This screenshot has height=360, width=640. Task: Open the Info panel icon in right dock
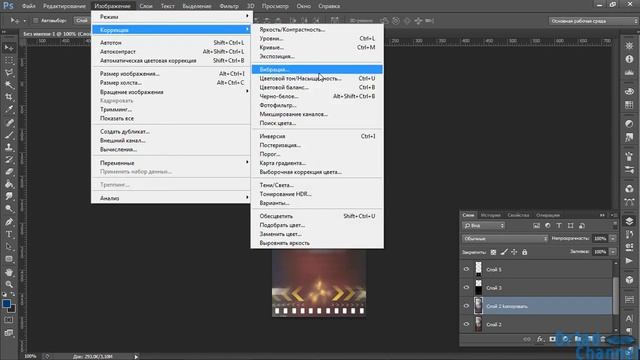pos(629,59)
